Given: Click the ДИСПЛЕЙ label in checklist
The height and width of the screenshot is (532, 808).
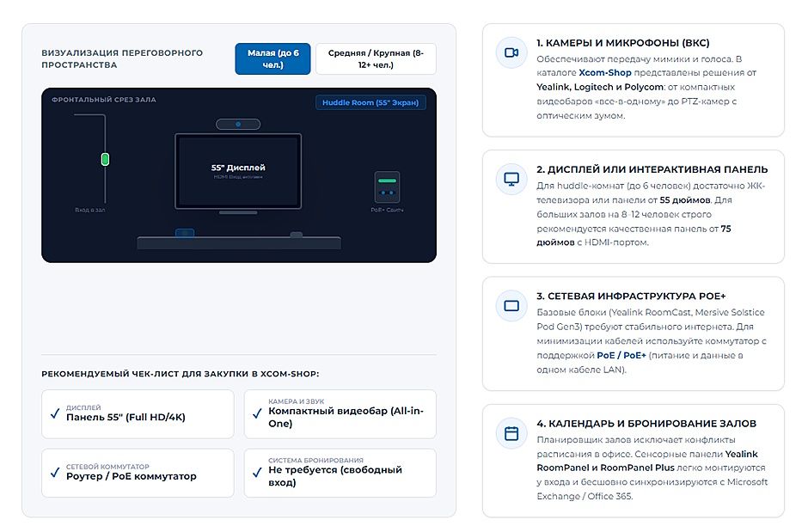Looking at the screenshot, I should click(83, 407).
